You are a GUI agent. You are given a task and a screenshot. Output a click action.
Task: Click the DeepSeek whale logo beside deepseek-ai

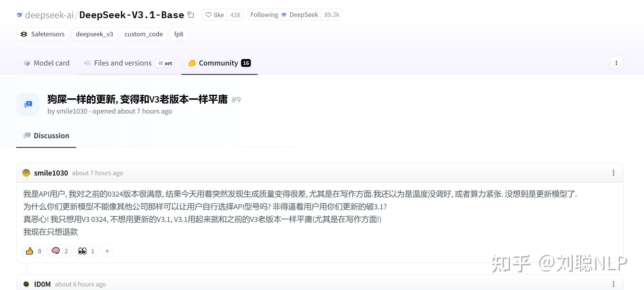click(x=20, y=15)
